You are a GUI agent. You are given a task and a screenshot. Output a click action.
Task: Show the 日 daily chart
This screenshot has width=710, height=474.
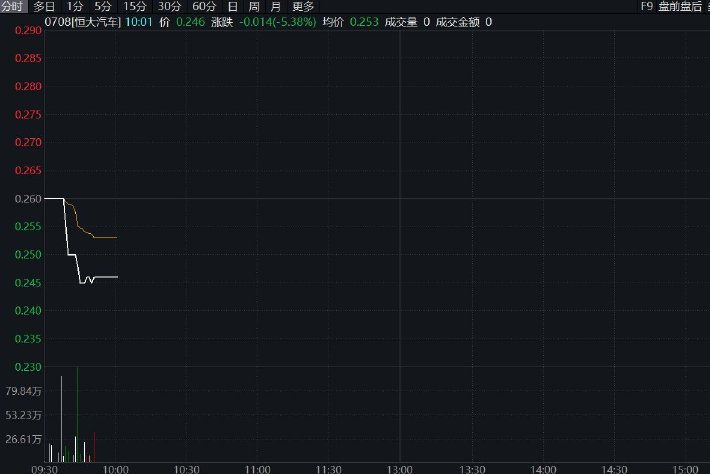pyautogui.click(x=232, y=6)
